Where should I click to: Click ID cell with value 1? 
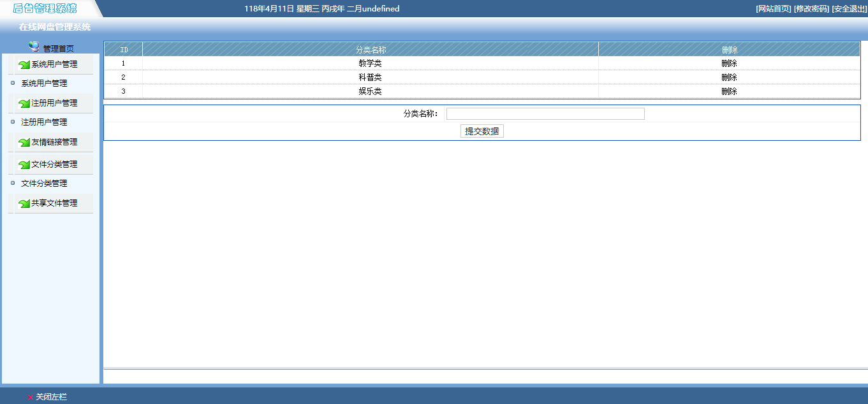(124, 64)
